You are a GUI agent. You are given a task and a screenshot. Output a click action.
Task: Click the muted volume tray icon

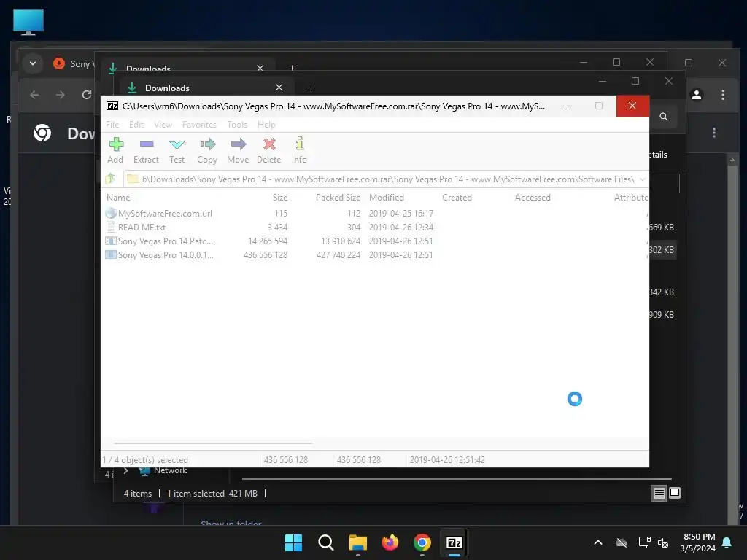tap(663, 542)
